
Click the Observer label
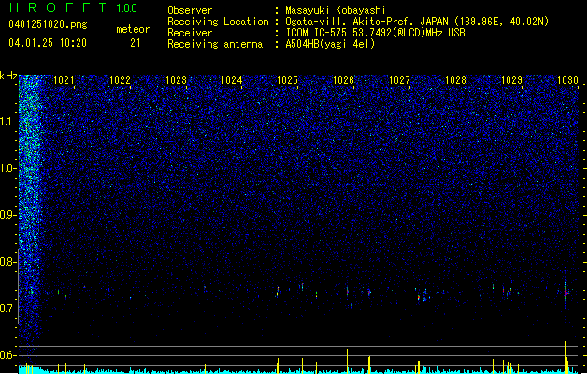190,10
